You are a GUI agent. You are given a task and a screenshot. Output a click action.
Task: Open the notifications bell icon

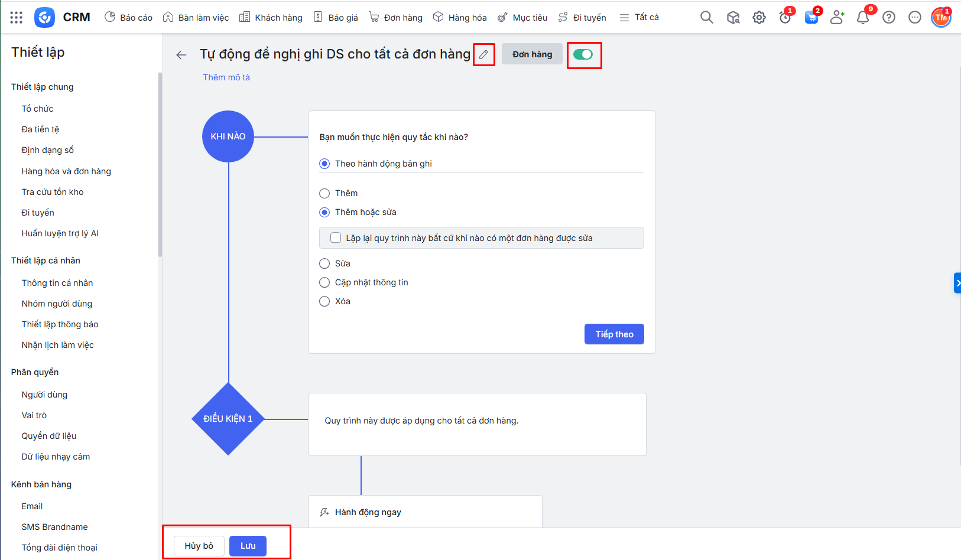862,18
